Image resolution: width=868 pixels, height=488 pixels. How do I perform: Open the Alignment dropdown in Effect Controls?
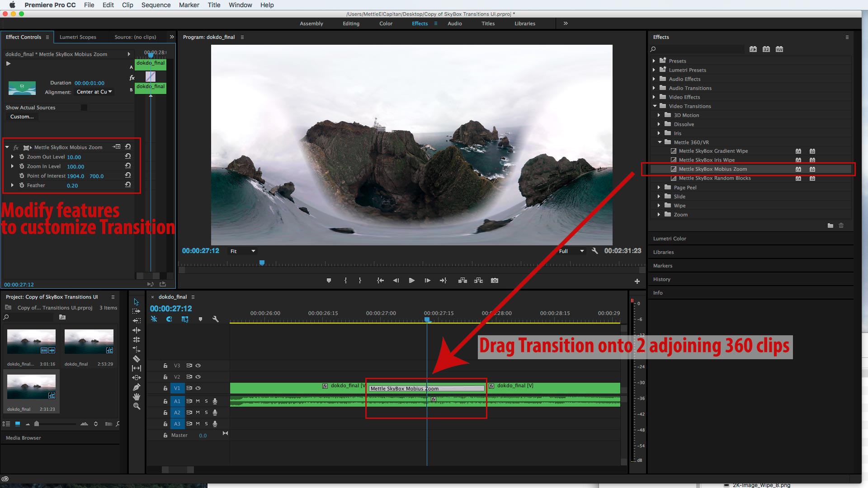[94, 92]
